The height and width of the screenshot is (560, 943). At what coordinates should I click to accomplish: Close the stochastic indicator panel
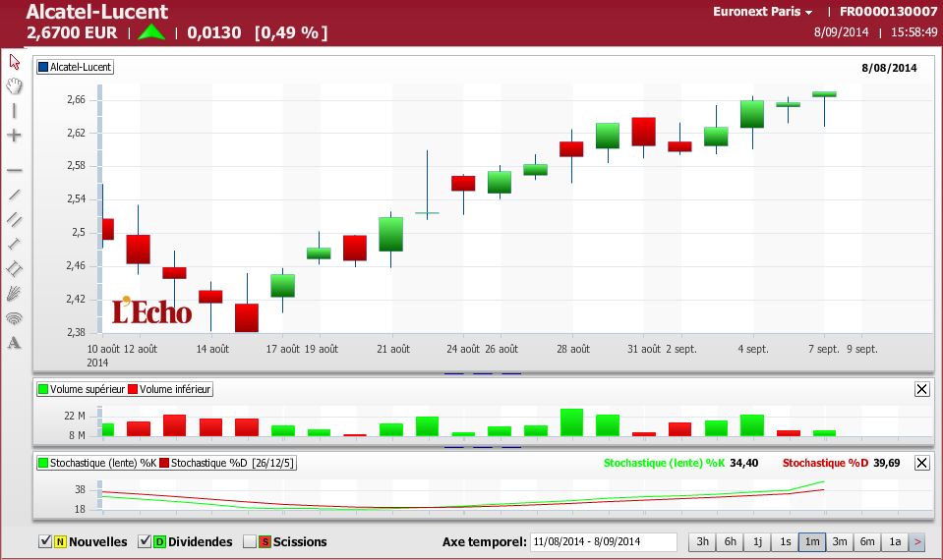point(922,463)
